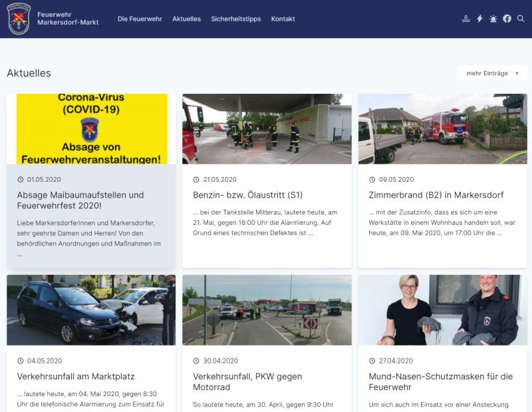Click the date 01.05.2020
The height and width of the screenshot is (412, 532).
[x=44, y=179]
